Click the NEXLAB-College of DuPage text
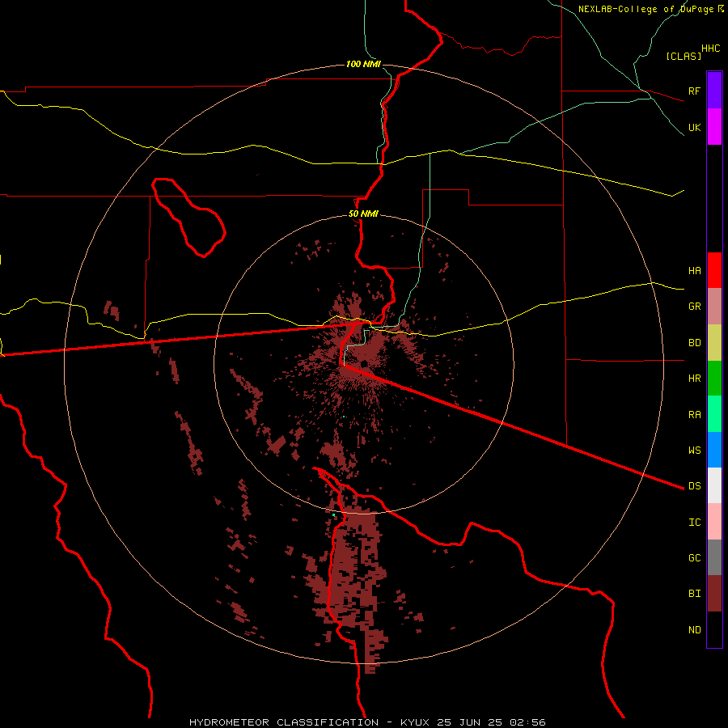This screenshot has width=728, height=728. click(x=647, y=9)
